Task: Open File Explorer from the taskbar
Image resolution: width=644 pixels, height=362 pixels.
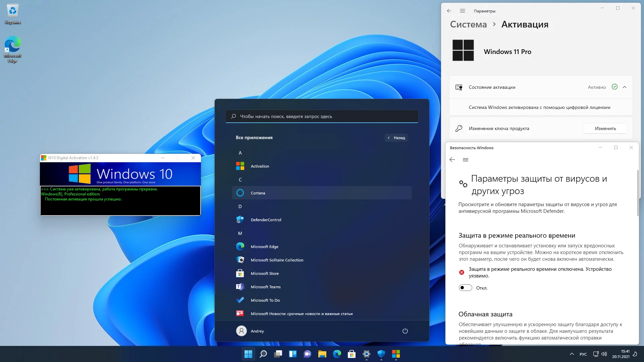Action: 322,354
